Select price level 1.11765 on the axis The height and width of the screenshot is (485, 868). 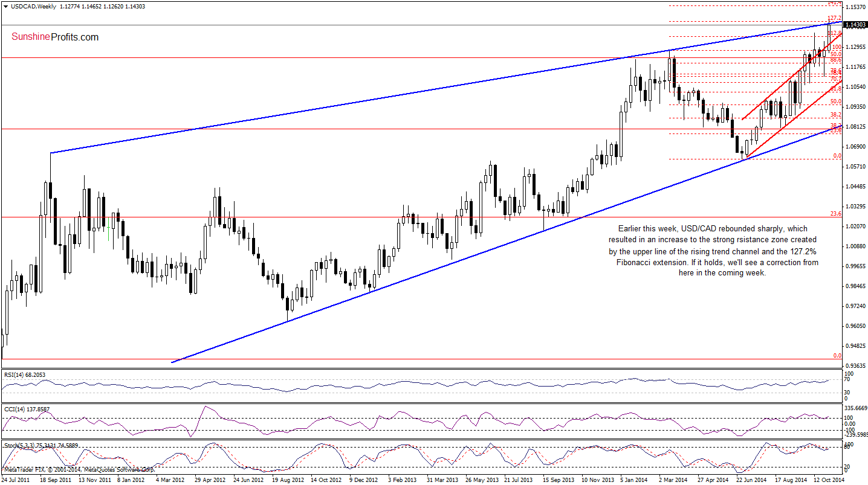(855, 66)
